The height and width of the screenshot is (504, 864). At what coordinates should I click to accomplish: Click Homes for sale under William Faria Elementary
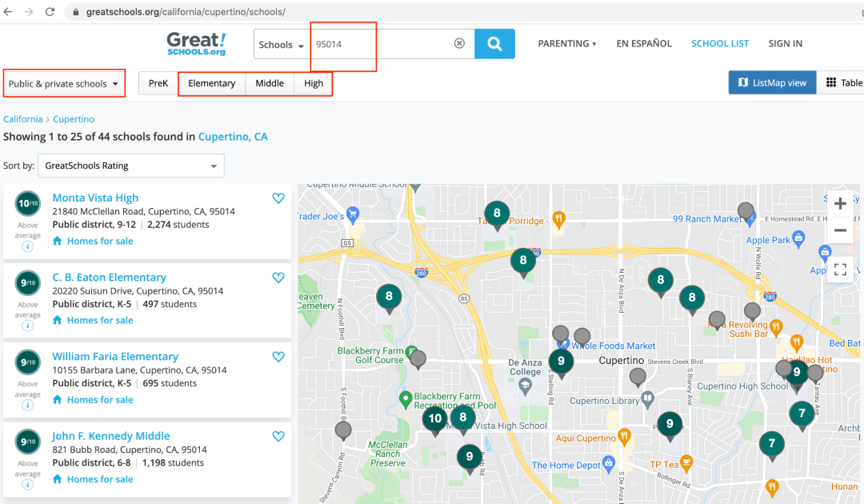pos(99,400)
